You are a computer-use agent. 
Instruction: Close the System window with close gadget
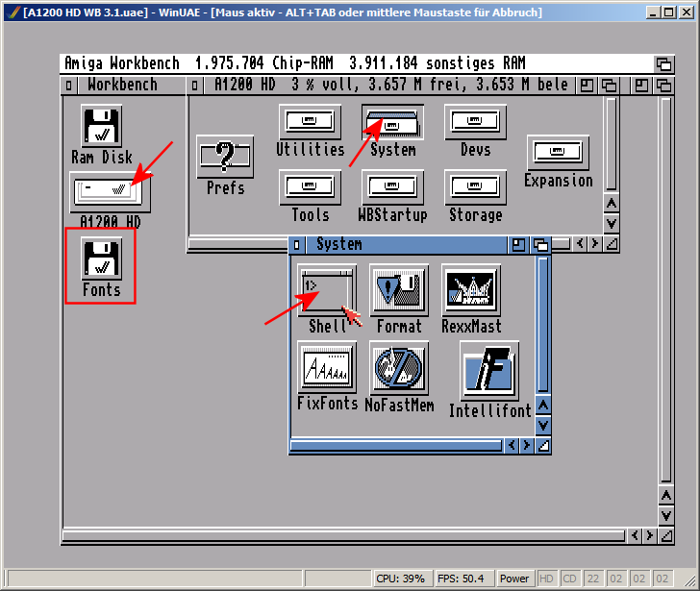(297, 245)
